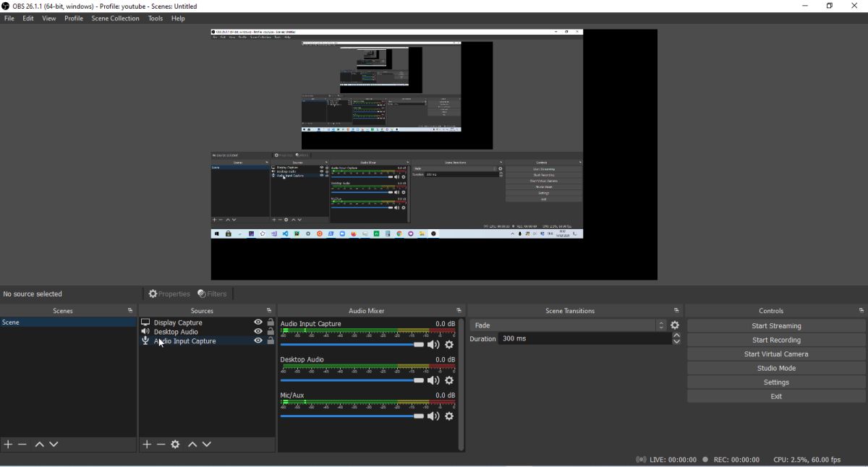Click Start Recording
Image resolution: width=868 pixels, height=467 pixels.
776,340
